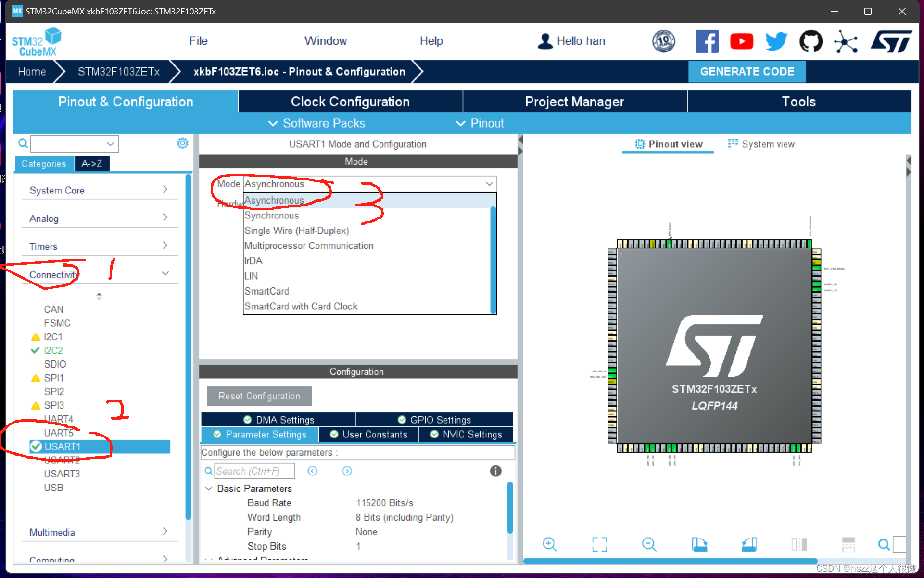The height and width of the screenshot is (578, 924).
Task: Switch to Clock Configuration tab
Action: 350,102
